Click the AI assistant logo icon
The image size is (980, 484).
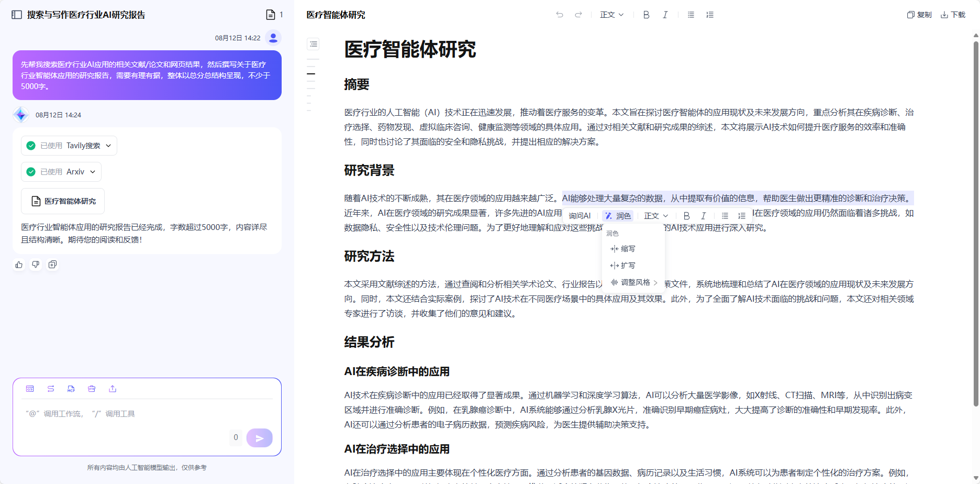(x=21, y=115)
